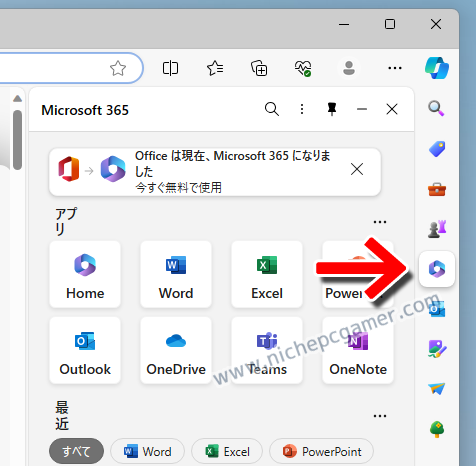Open the Microsoft 365 pane more options menu
Screen dimensions: 476x466
coord(302,109)
